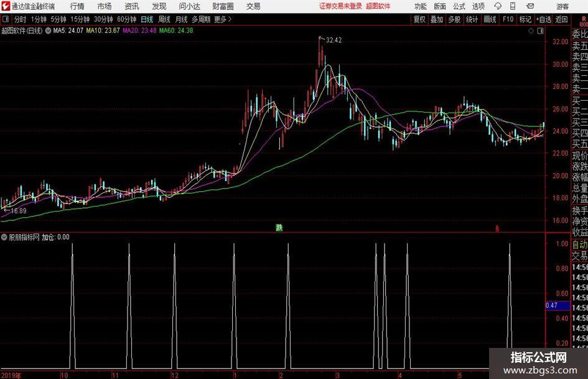The height and width of the screenshot is (379, 588).
Task: Click the customer service headset icon
Action: coord(498,6)
